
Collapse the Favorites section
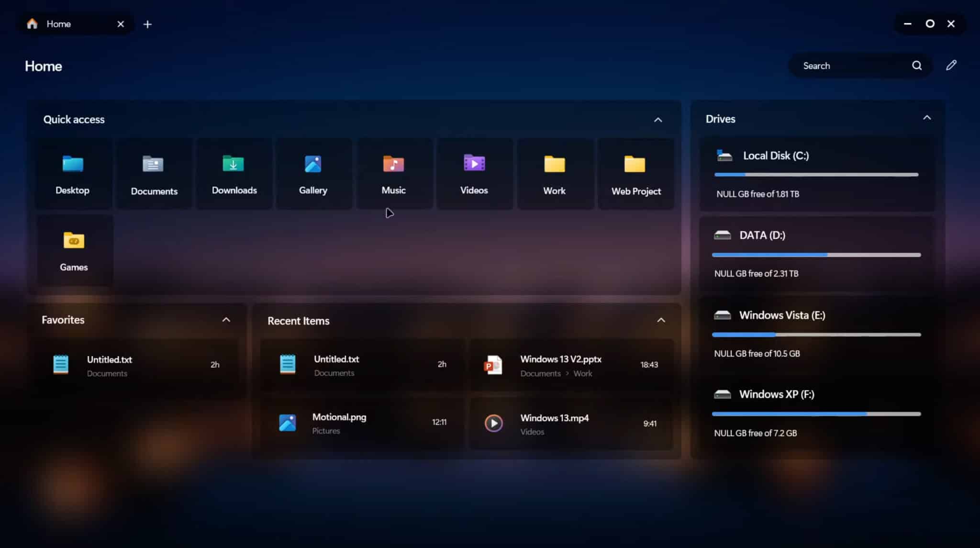click(x=226, y=319)
